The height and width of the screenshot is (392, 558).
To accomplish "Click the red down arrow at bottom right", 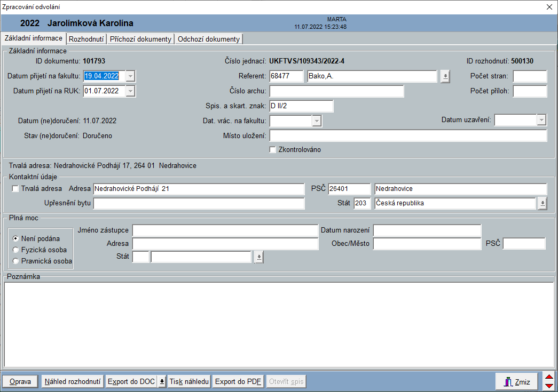I will 549,386.
